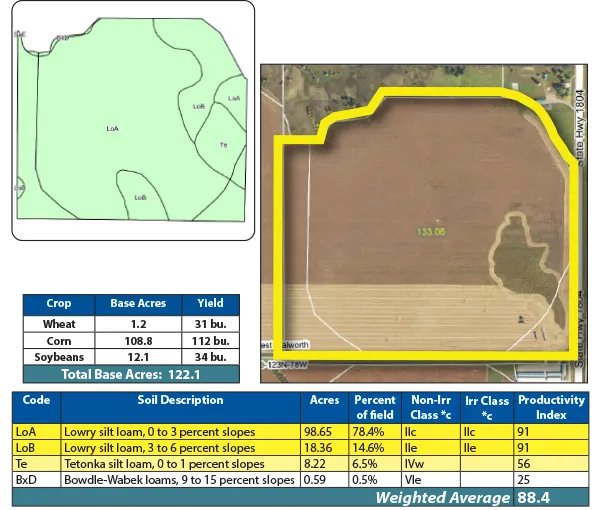Select the Bowdle-Wabek loams row
This screenshot has height=510, width=602.
pos(180,479)
